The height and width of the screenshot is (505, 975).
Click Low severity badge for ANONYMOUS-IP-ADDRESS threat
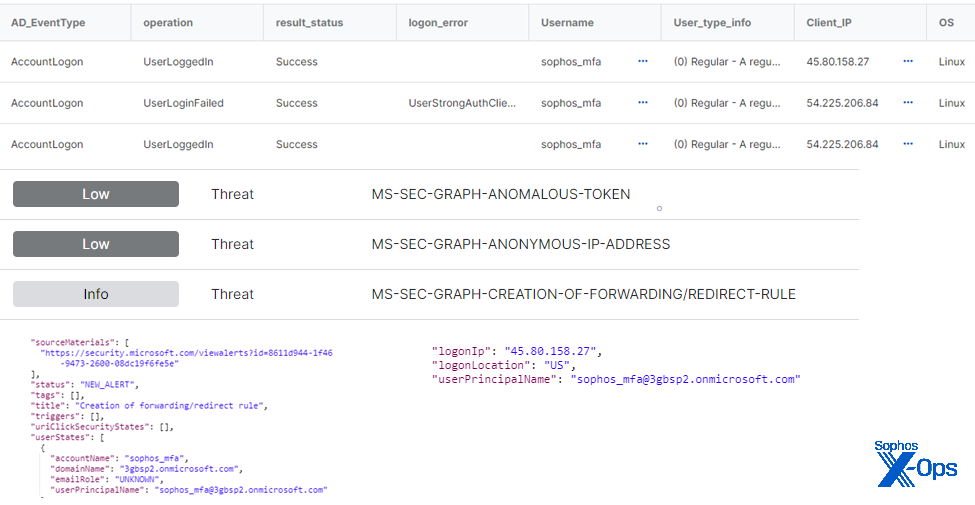point(96,244)
